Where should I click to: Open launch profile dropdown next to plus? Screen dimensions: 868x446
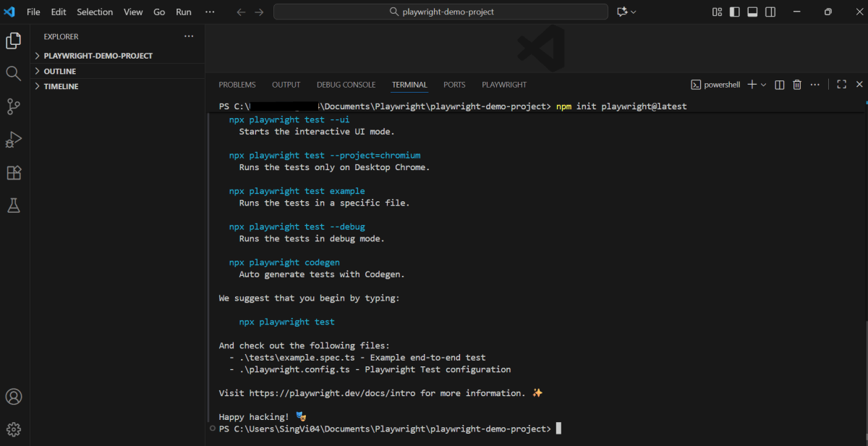764,85
